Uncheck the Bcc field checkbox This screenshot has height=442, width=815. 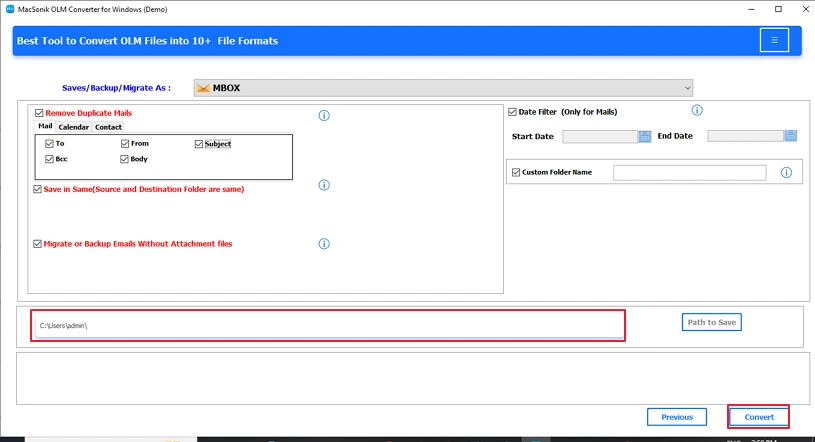click(49, 159)
